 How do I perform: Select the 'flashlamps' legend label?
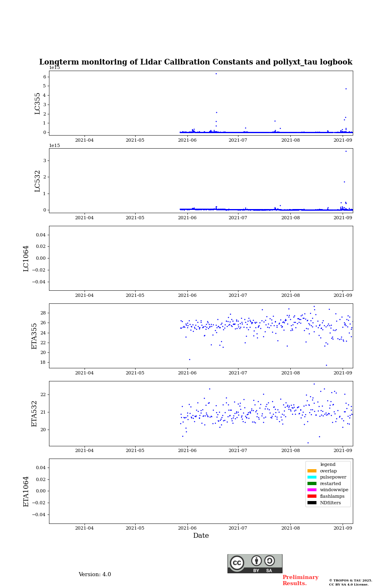point(332,496)
